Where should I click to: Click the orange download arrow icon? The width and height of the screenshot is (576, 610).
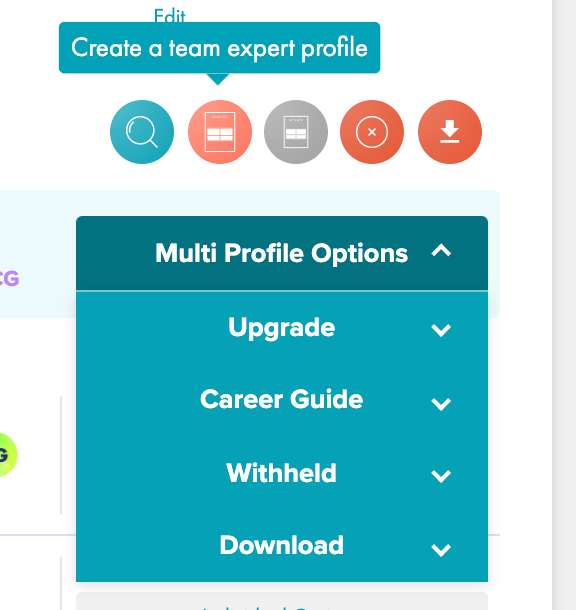[450, 132]
